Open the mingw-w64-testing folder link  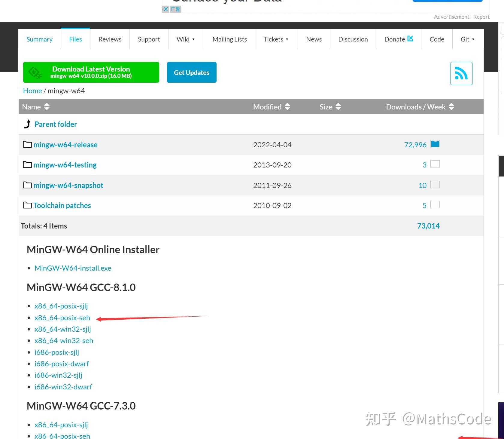coord(65,165)
